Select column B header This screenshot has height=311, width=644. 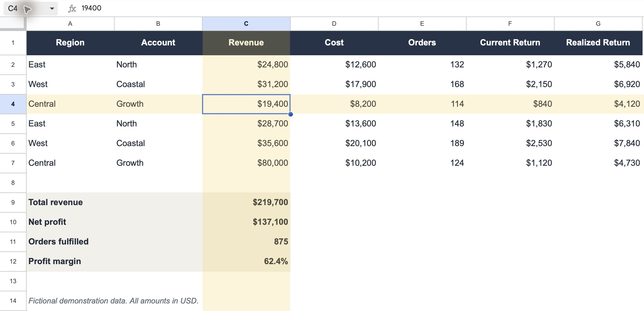coord(158,24)
